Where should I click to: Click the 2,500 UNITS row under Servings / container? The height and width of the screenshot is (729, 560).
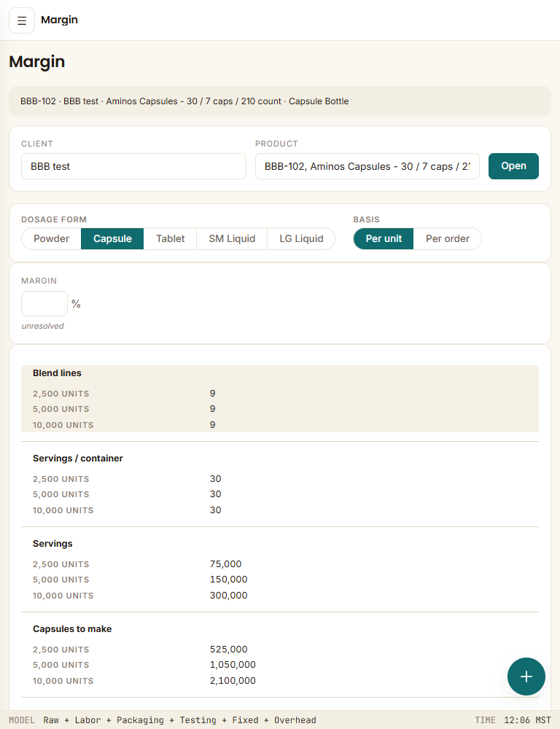click(280, 479)
